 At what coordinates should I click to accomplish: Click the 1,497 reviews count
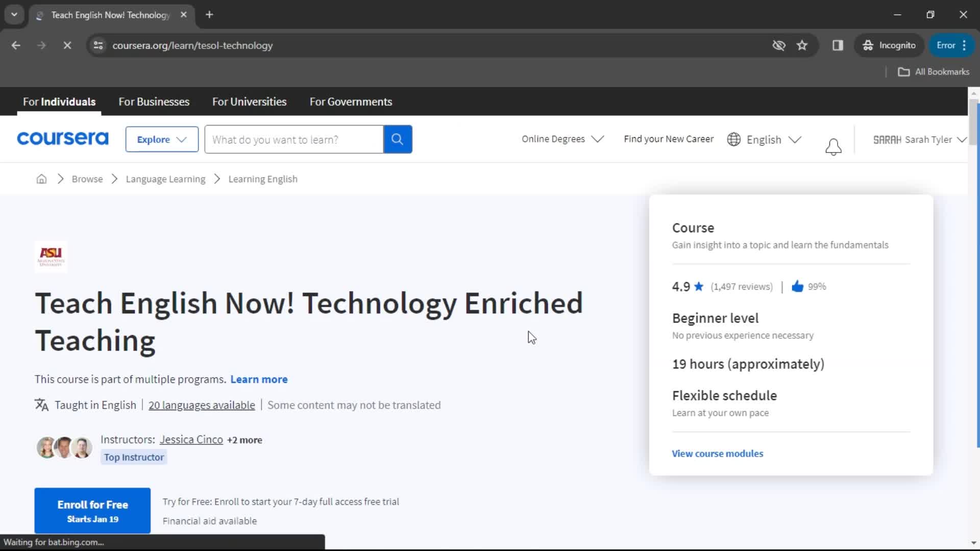point(742,287)
